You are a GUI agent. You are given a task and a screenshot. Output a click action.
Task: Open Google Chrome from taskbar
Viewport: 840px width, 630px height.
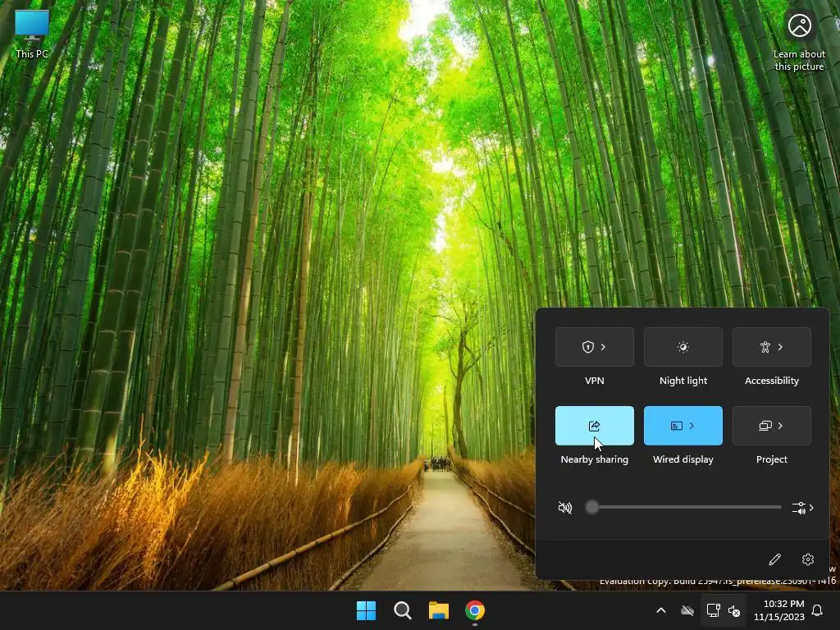(x=475, y=610)
